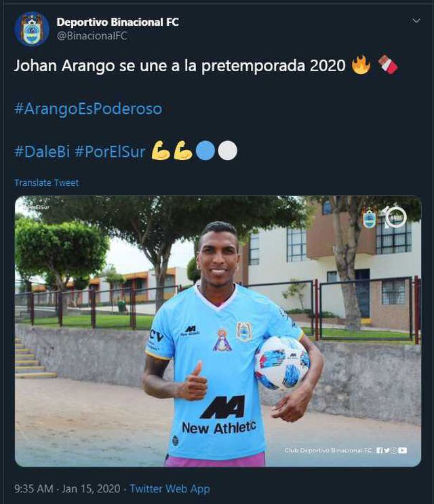Click the Translate Tweet link
The height and width of the screenshot is (504, 434).
[46, 182]
